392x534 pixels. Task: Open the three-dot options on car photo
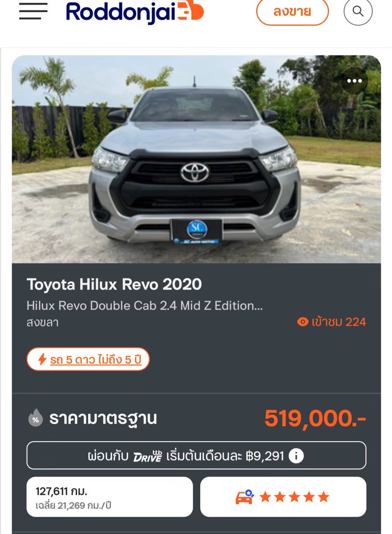tap(354, 81)
